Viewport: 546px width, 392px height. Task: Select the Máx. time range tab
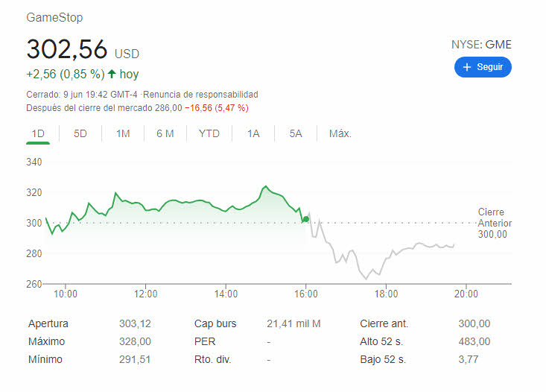tap(340, 133)
